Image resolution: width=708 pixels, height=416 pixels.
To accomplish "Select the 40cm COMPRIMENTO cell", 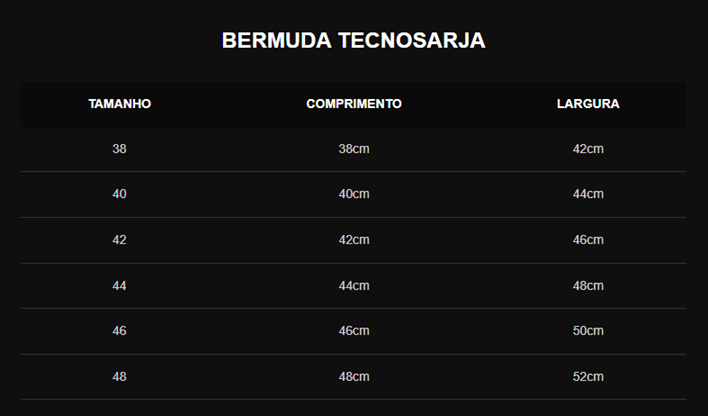I will click(354, 194).
